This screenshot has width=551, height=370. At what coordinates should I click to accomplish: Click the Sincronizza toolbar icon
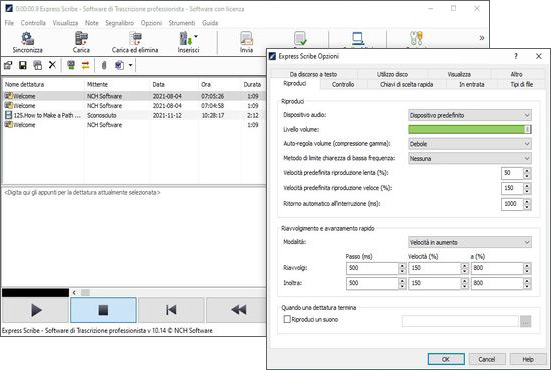27,43
